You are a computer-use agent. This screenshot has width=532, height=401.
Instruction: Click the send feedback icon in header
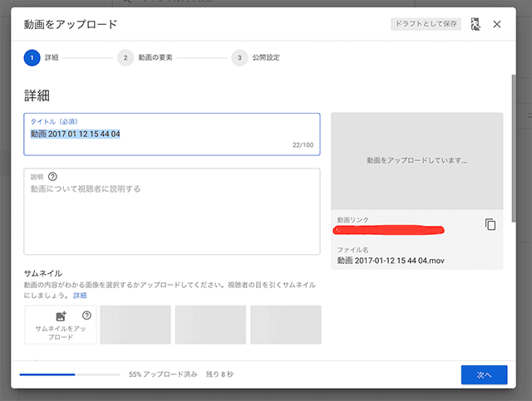(x=475, y=24)
